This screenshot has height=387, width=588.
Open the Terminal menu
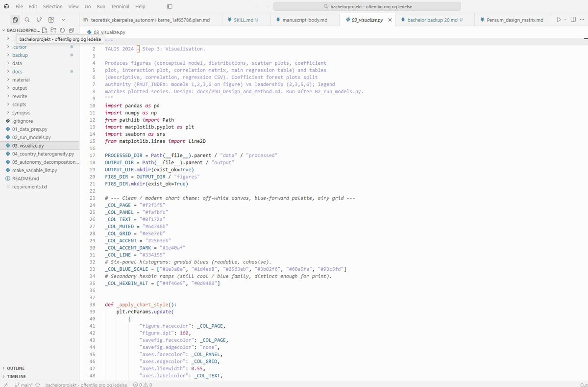pos(121,6)
